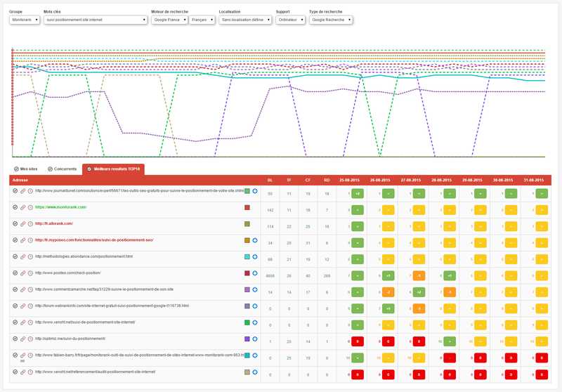562x392 pixels.
Task: Show history clock for allorank.com row
Action: (30, 224)
